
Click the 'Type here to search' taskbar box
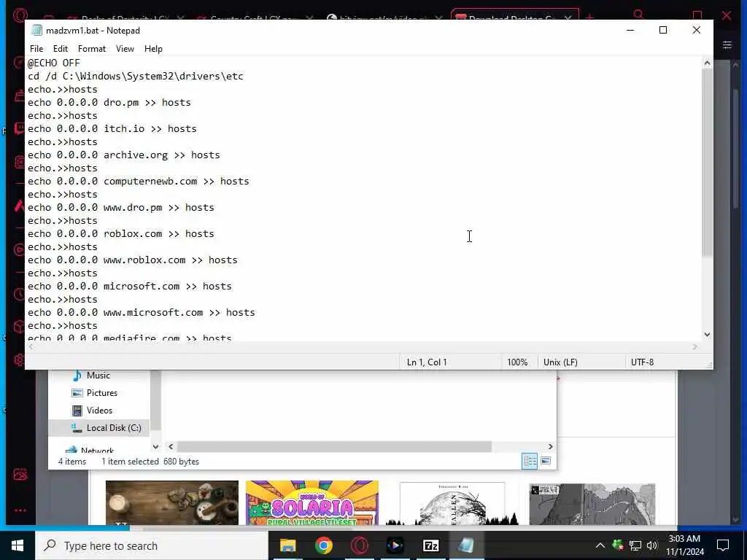(152, 545)
